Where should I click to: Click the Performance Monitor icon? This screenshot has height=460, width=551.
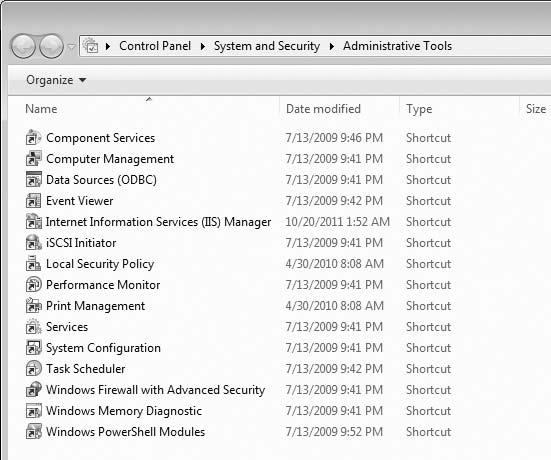click(34, 284)
